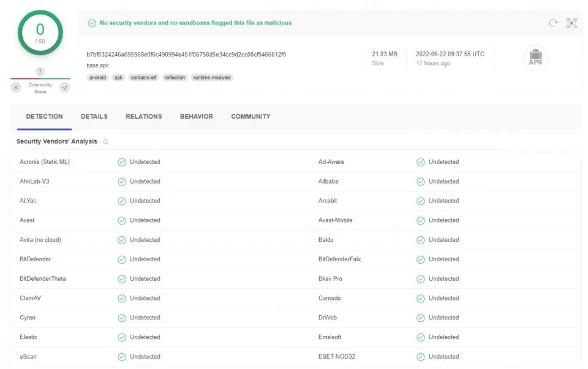Click the BitDefender undetected check icon
The width and height of the screenshot is (588, 369).
pos(122,259)
